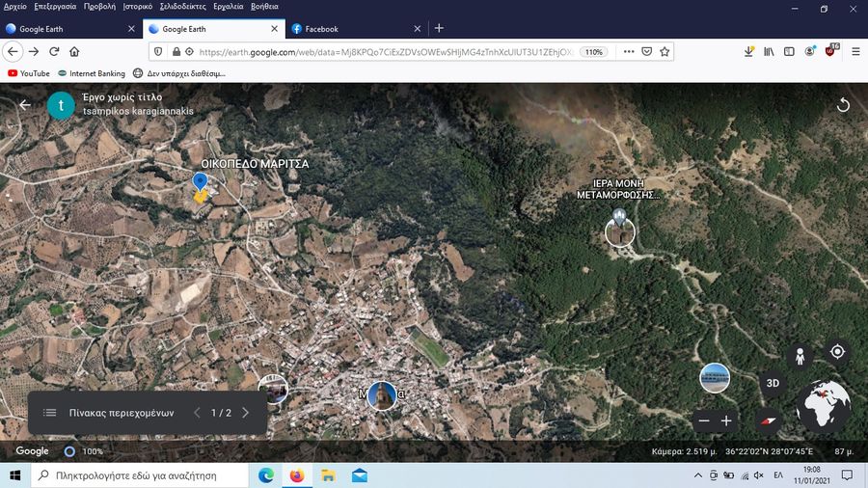Toggle the 3D view button
The image size is (868, 488).
click(773, 383)
